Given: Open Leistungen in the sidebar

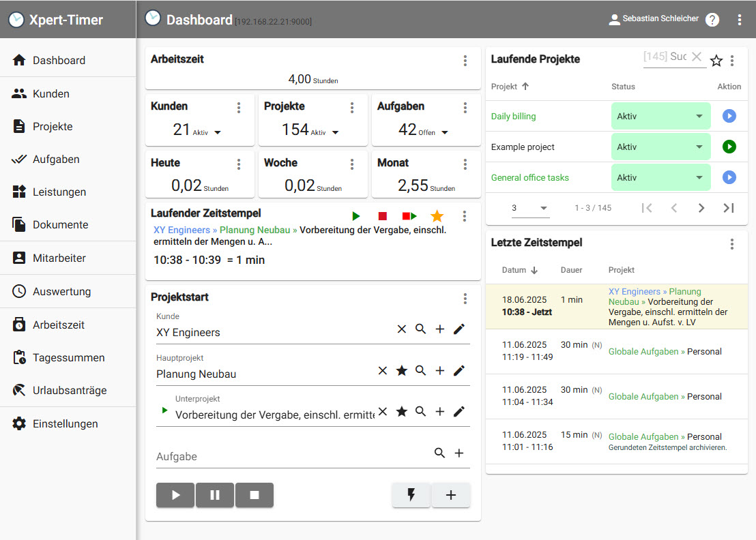Looking at the screenshot, I should [x=68, y=192].
